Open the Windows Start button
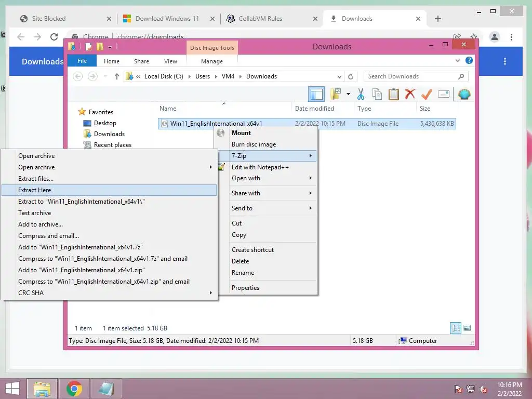This screenshot has width=532, height=399. (12, 389)
